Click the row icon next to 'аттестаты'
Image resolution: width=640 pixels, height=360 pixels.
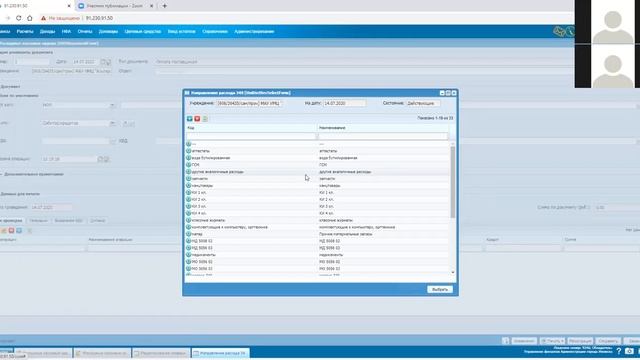click(x=189, y=151)
